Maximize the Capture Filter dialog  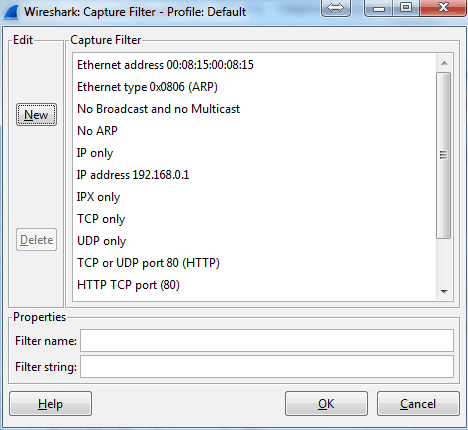point(406,8)
